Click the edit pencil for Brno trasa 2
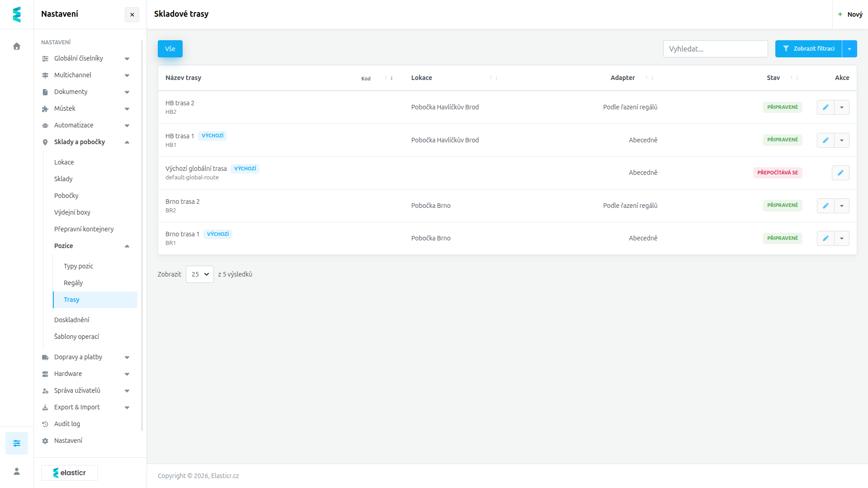 pos(826,206)
